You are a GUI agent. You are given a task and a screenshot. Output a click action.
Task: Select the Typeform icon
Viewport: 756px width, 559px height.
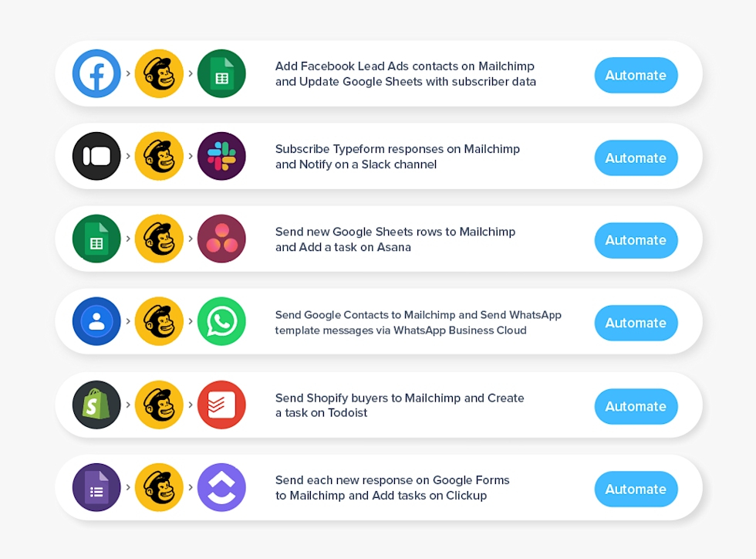96,156
